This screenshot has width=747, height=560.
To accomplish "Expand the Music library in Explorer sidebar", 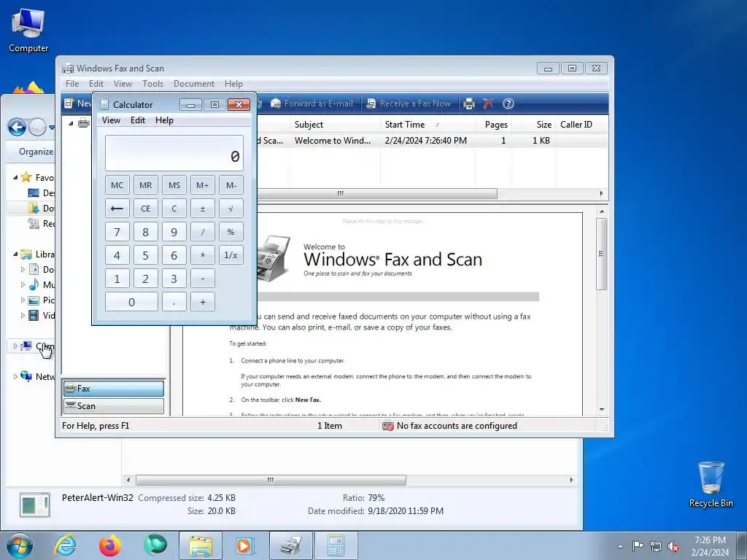I will click(23, 285).
